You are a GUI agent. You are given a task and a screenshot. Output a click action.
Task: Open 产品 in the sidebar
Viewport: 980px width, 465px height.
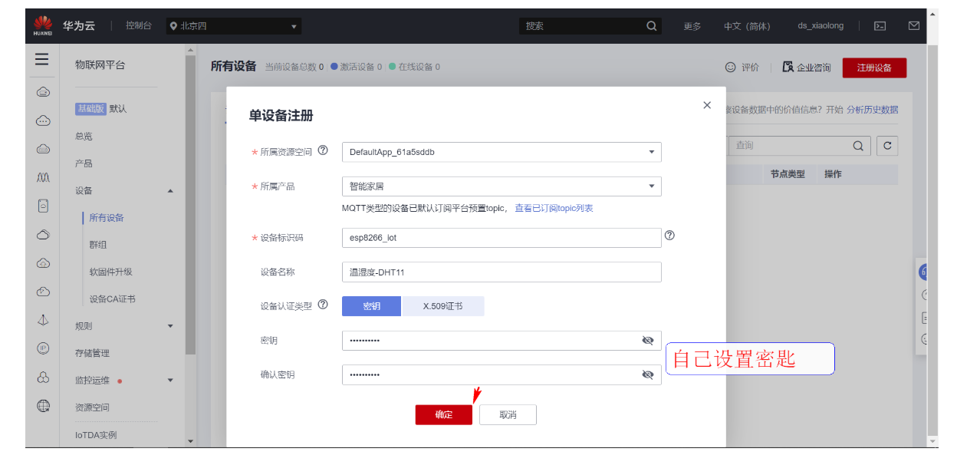click(x=84, y=163)
